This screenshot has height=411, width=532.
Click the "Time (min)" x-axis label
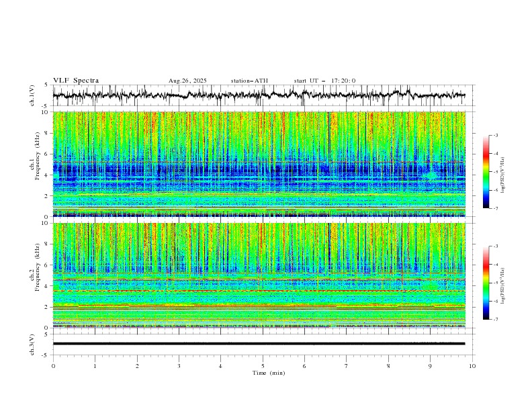[x=269, y=373]
